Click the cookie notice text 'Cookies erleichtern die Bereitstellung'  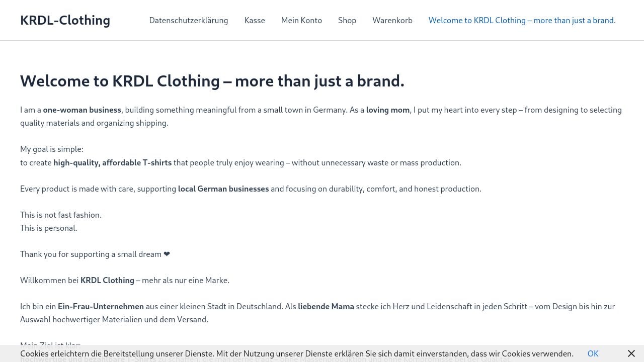[297, 353]
